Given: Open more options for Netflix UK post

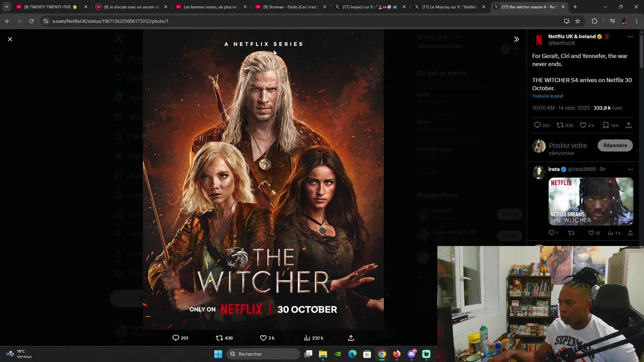Looking at the screenshot, I should pyautogui.click(x=630, y=37).
